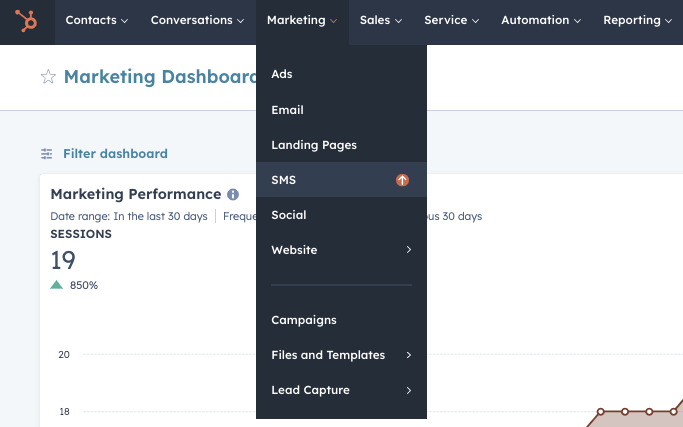
Task: Click the Marketing Performance heading
Action: coord(136,194)
